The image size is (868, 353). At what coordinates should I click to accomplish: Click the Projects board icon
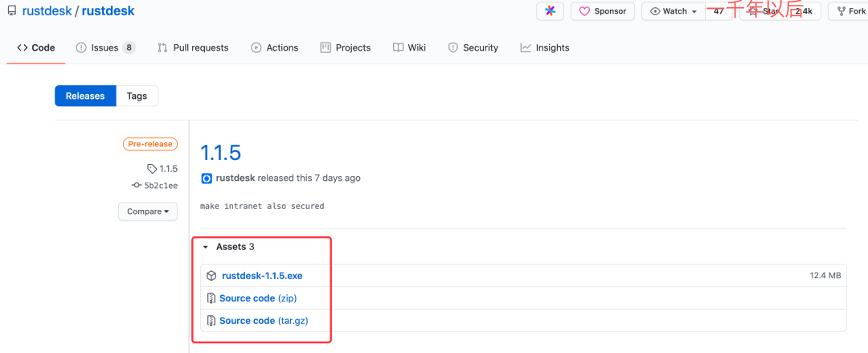point(325,47)
